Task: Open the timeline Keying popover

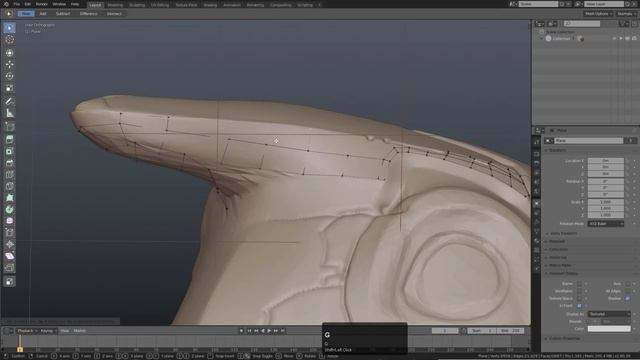Action: click(48, 331)
